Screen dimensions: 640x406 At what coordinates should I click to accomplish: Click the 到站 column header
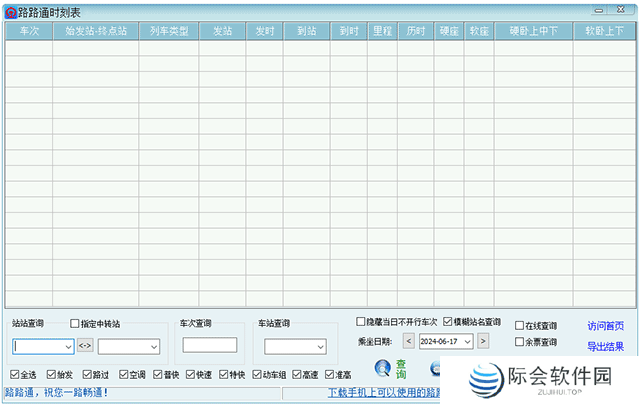(307, 31)
